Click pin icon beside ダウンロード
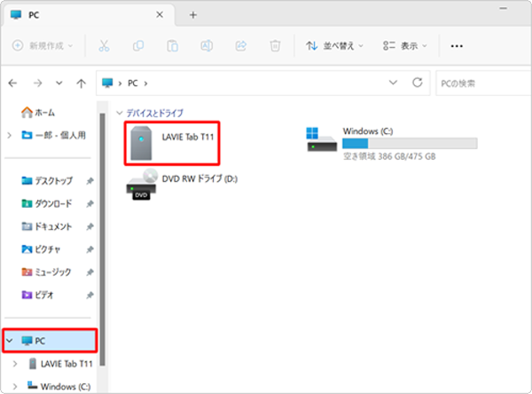 click(90, 204)
